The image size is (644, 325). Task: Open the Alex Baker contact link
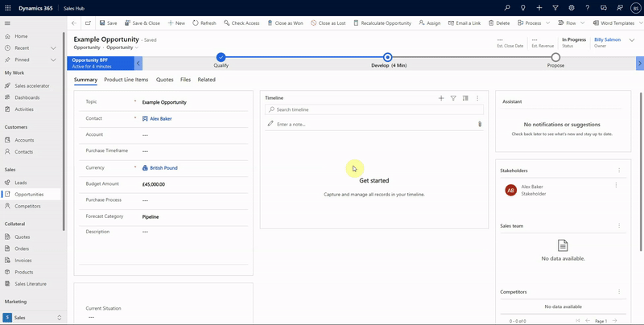click(x=160, y=118)
